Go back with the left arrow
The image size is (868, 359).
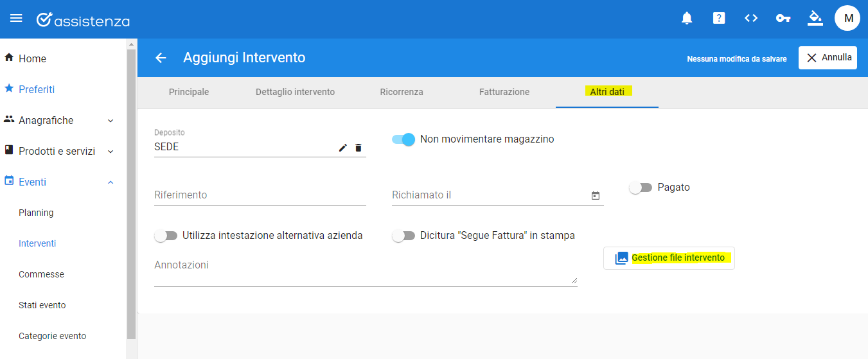tap(161, 58)
